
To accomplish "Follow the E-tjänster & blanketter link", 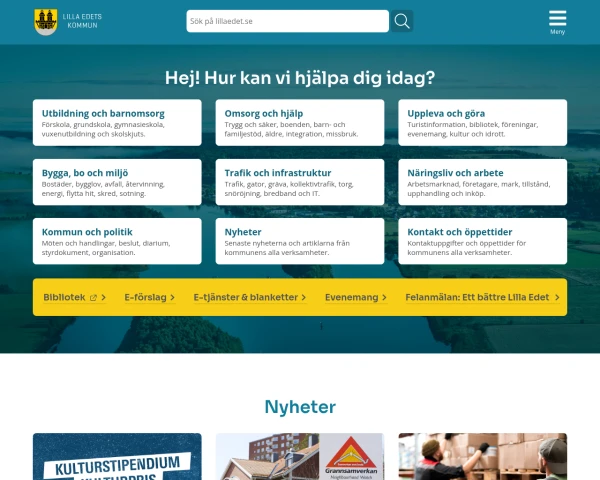I will pyautogui.click(x=249, y=297).
